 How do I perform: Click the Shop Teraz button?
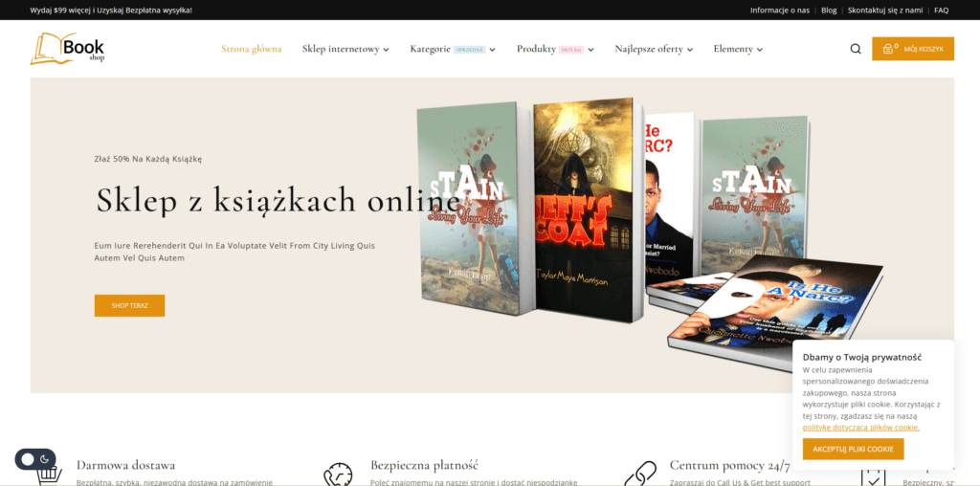pyautogui.click(x=129, y=305)
